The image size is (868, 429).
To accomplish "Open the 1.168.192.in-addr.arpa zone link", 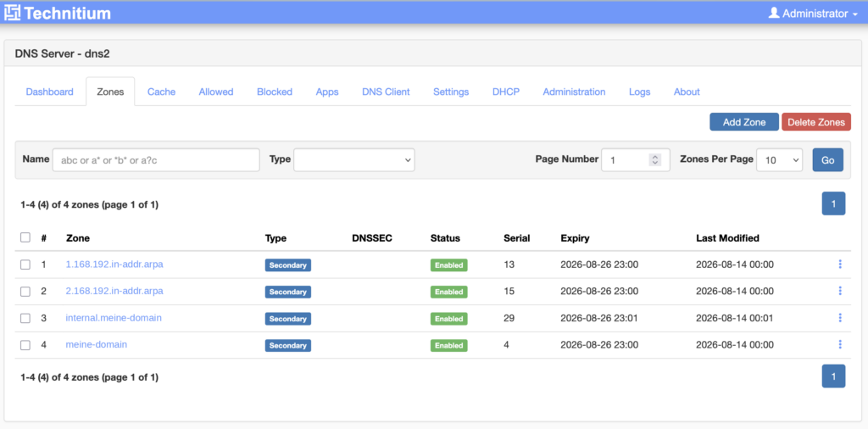I will tap(114, 265).
